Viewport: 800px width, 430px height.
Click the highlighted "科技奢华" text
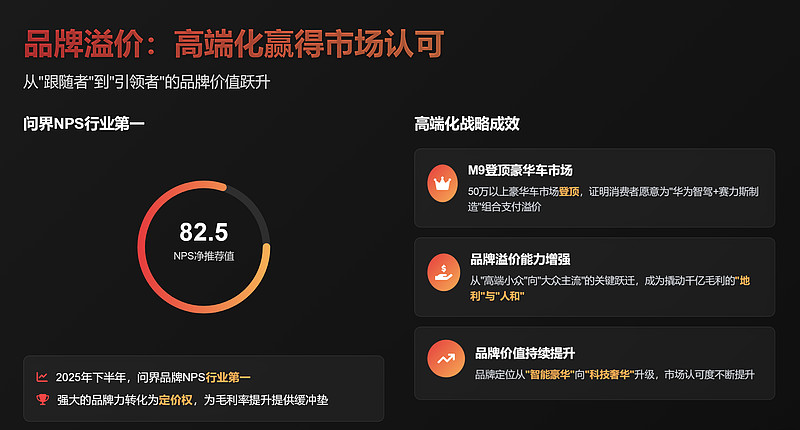tap(609, 375)
